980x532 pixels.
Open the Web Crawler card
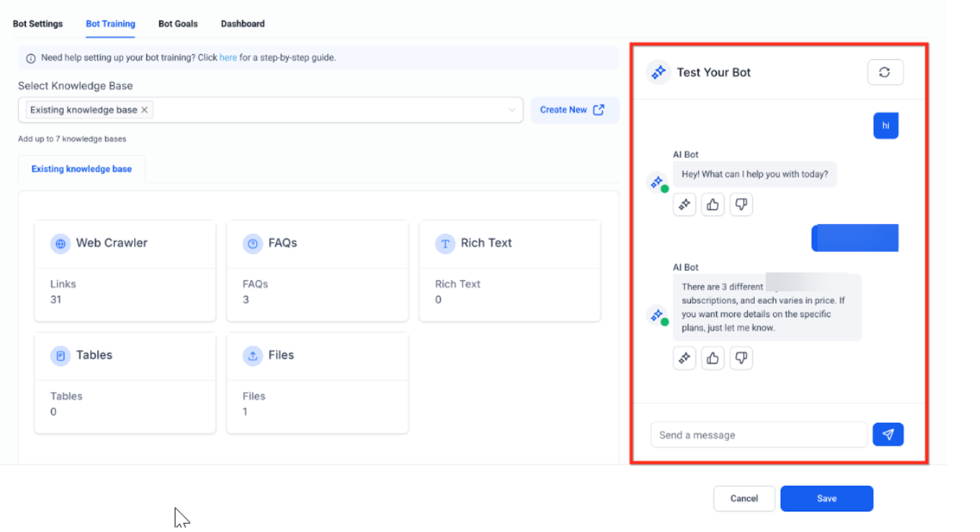(x=125, y=271)
